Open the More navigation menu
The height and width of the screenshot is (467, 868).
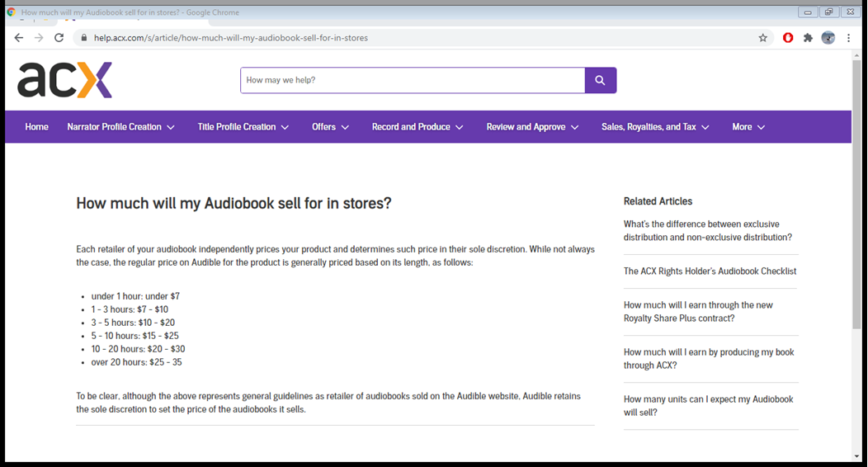click(x=748, y=127)
